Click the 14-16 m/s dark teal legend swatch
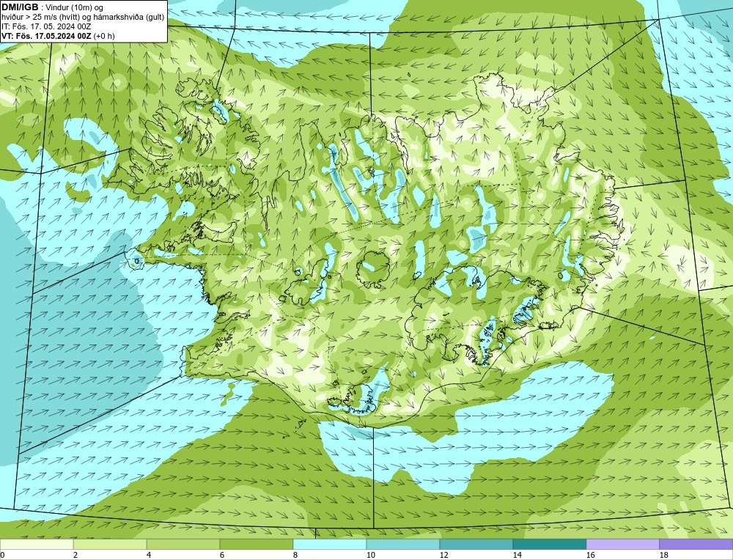This screenshot has height=560, width=733. (x=550, y=544)
